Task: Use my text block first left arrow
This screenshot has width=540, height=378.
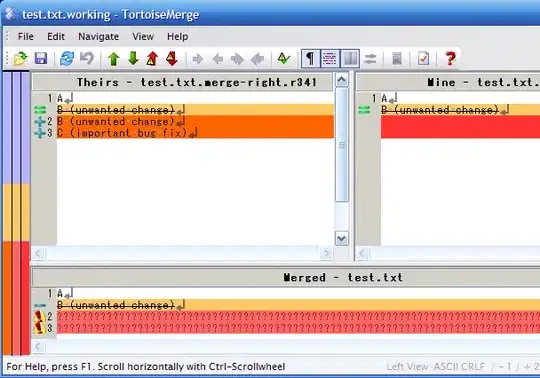Action: pyautogui.click(x=217, y=59)
